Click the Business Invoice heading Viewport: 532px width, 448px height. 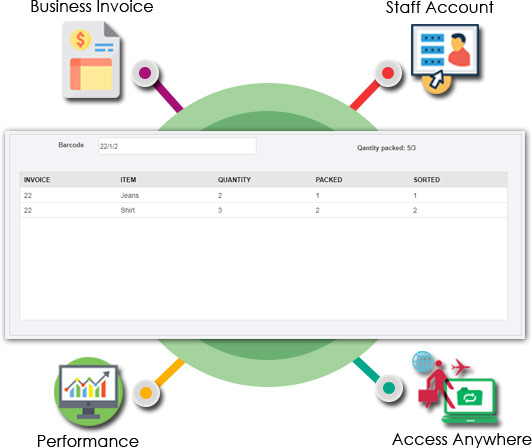(92, 7)
